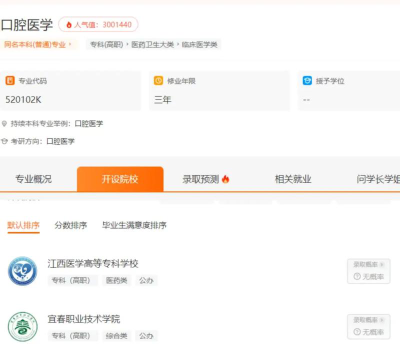Click the 临床医学类 breadcrumb
Viewport: 400px width, 360px height.
pyautogui.click(x=200, y=44)
